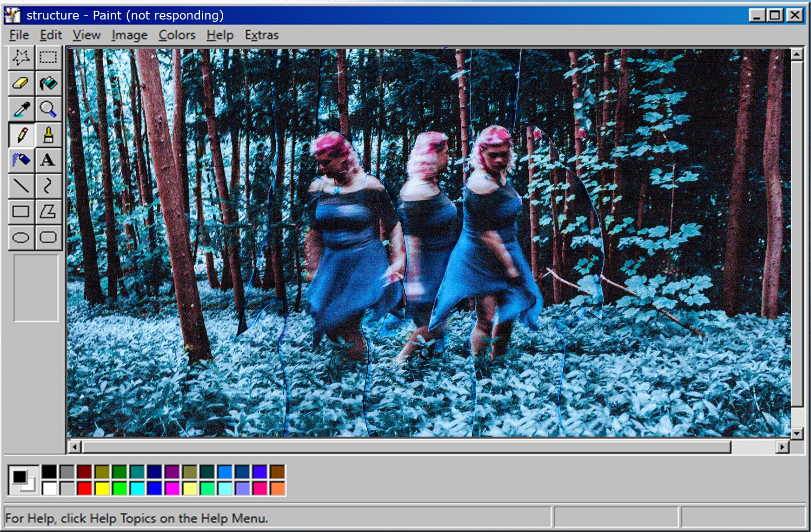Select the Rounded Rectangle tool
The width and height of the screenshot is (811, 532).
click(48, 237)
